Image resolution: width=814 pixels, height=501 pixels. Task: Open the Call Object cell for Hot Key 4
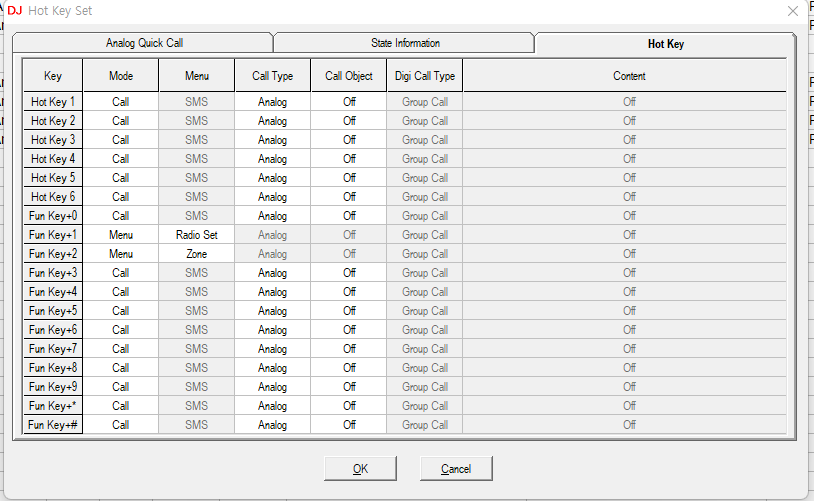coord(349,159)
